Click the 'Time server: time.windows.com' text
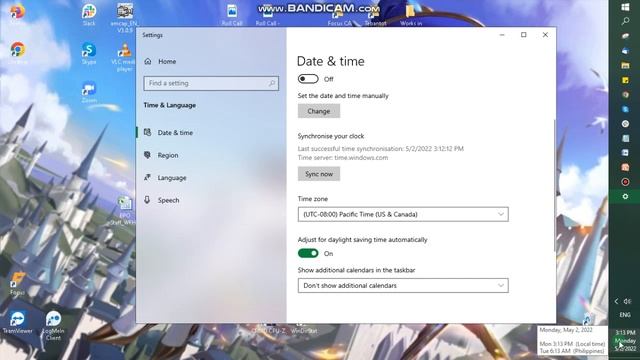The image size is (640, 360). [343, 158]
